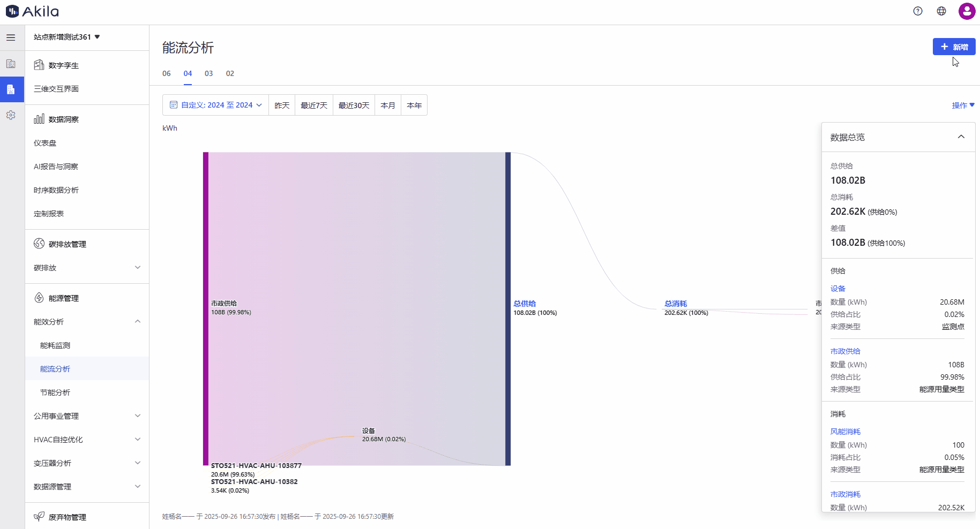Click the hamburger menu icon
Image resolution: width=980 pixels, height=529 pixels.
(11, 37)
